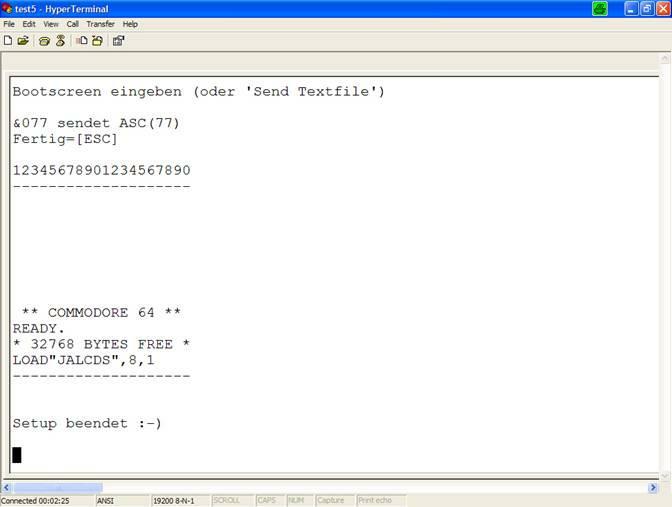Click the 'Fertig=[ESC]' terminal line

tap(65, 139)
